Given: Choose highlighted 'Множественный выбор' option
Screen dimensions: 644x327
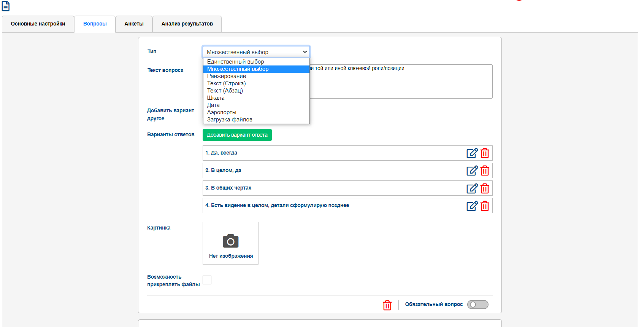Looking at the screenshot, I should click(256, 69).
